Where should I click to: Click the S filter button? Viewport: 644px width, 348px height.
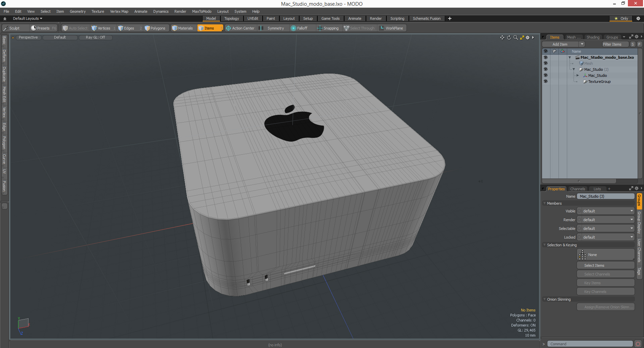point(633,44)
